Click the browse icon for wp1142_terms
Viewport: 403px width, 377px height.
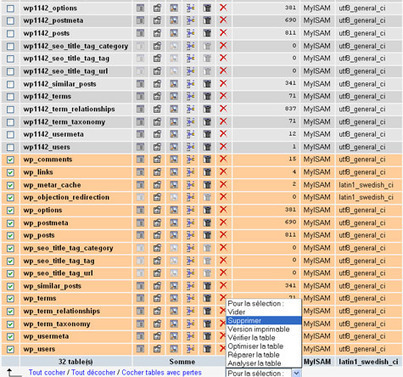tap(140, 97)
